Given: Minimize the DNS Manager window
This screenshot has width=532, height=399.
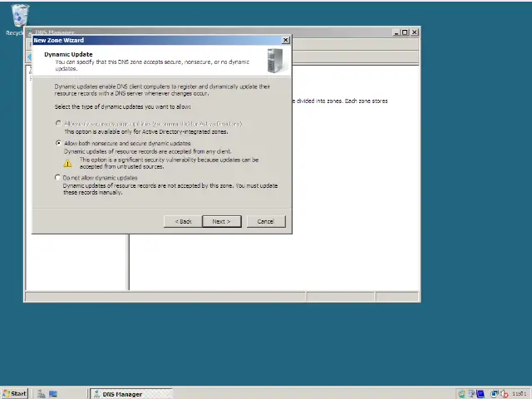Looking at the screenshot, I should coord(396,32).
